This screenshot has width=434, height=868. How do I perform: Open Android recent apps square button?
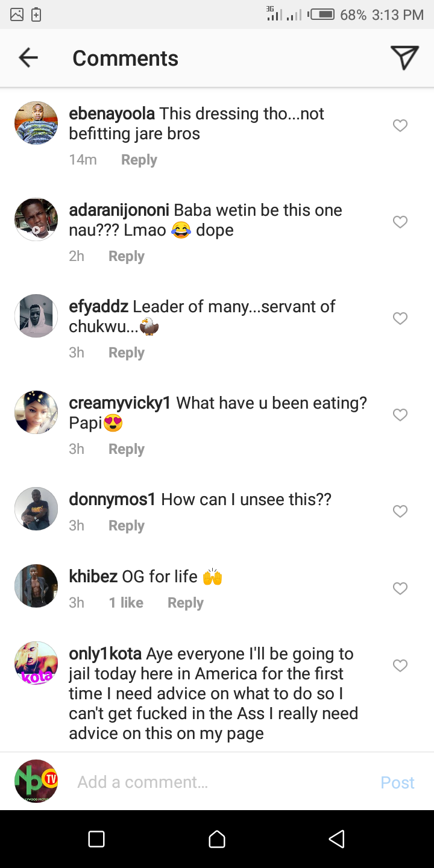tap(96, 839)
